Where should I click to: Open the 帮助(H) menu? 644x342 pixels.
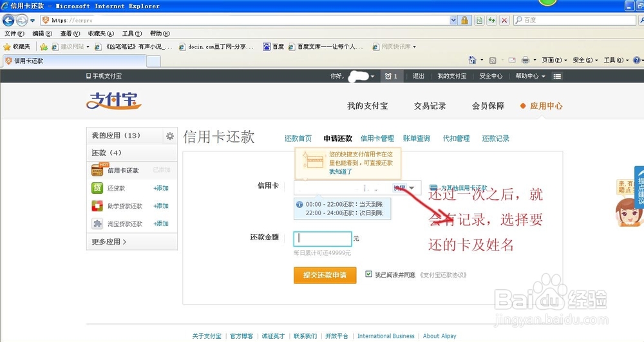[160, 33]
